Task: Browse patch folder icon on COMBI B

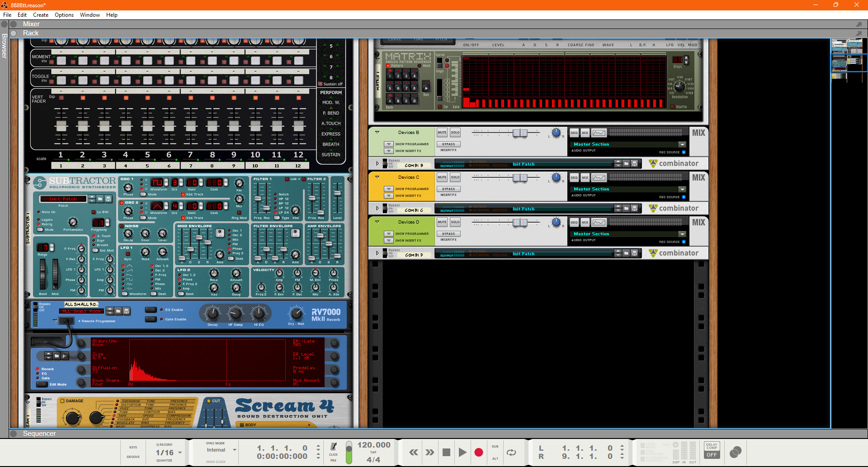Action: [626, 163]
